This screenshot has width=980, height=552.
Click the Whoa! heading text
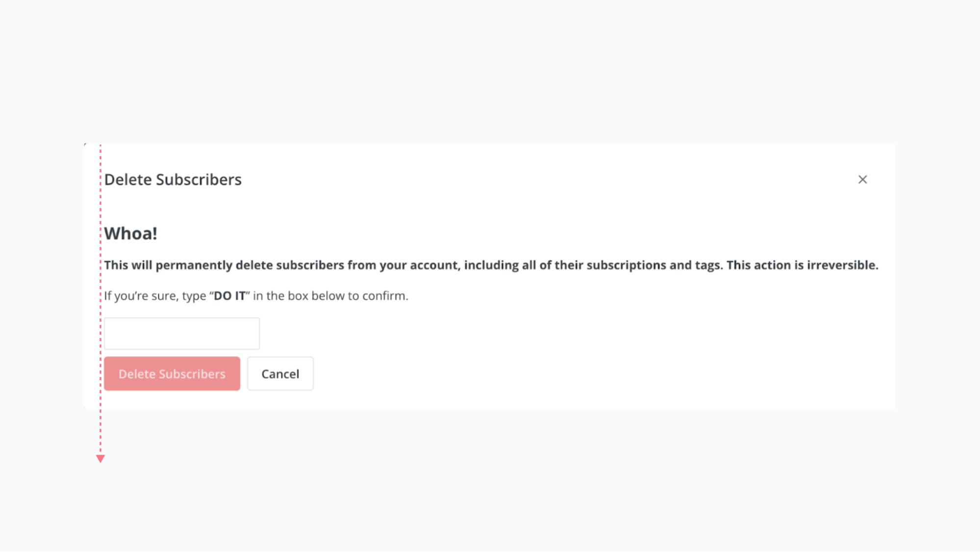click(130, 234)
